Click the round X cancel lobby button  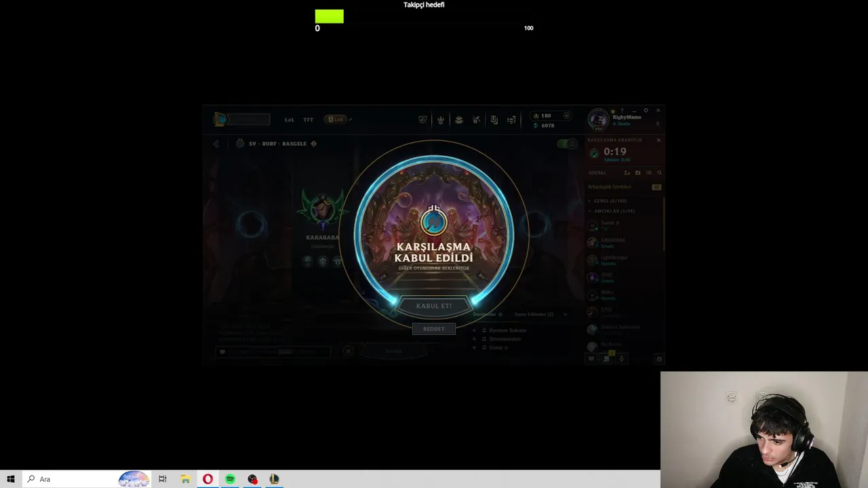pyautogui.click(x=348, y=351)
